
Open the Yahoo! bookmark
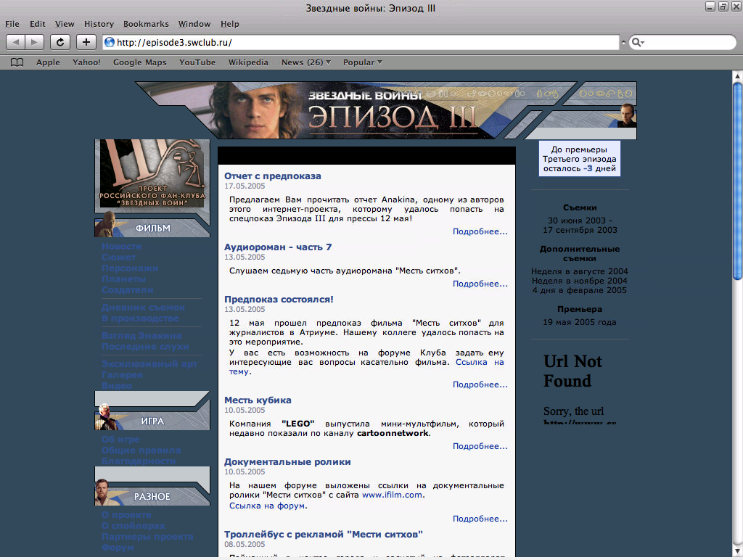(86, 62)
